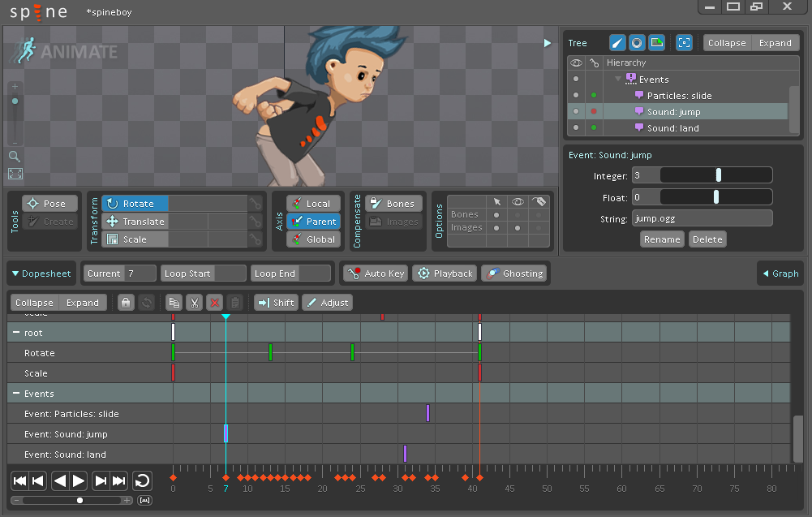Viewport: 812px width, 517px height.
Task: Toggle key dot for Particles: slide
Action: click(x=594, y=96)
